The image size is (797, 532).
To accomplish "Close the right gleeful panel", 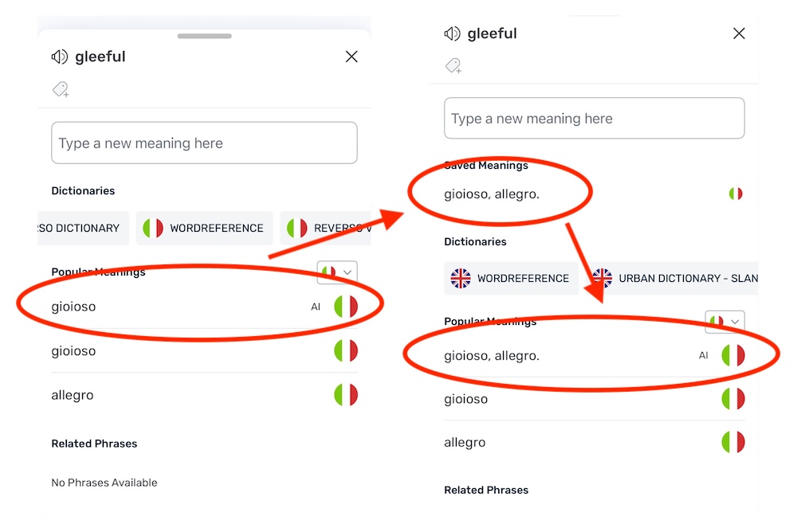I will pos(739,33).
